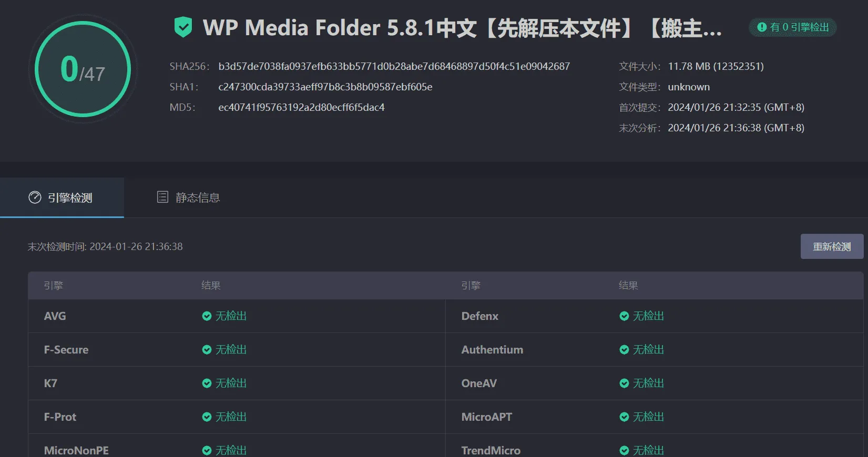
Task: Click the green check icon in the Authentium row
Action: click(624, 350)
